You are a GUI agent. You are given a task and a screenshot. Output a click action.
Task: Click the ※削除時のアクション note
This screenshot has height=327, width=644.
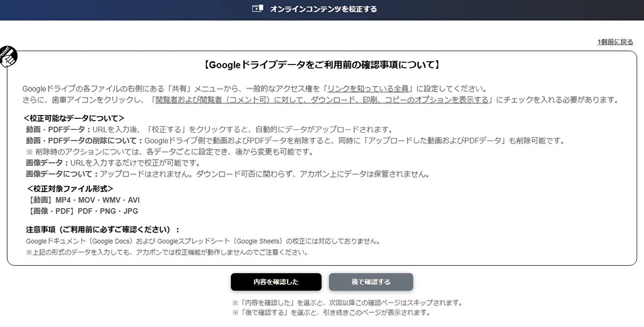point(170,152)
